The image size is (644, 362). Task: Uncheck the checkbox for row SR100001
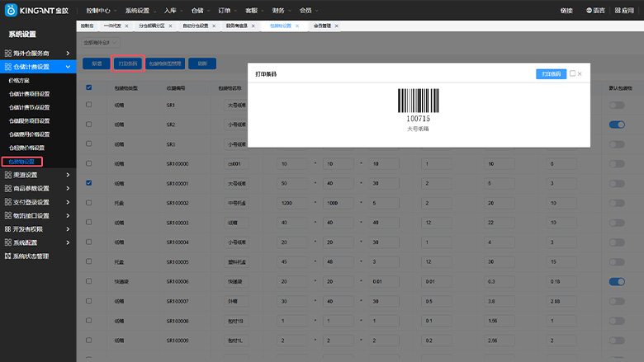pos(88,183)
